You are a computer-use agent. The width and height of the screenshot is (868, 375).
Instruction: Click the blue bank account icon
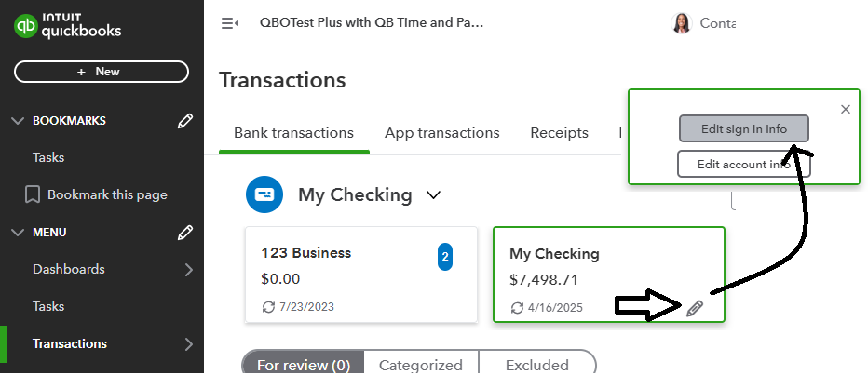[264, 194]
